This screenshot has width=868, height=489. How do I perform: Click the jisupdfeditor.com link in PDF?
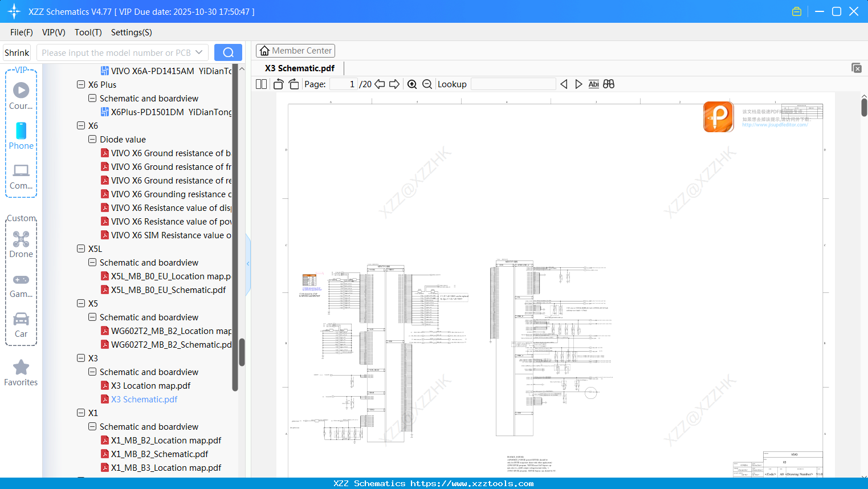[x=775, y=125]
